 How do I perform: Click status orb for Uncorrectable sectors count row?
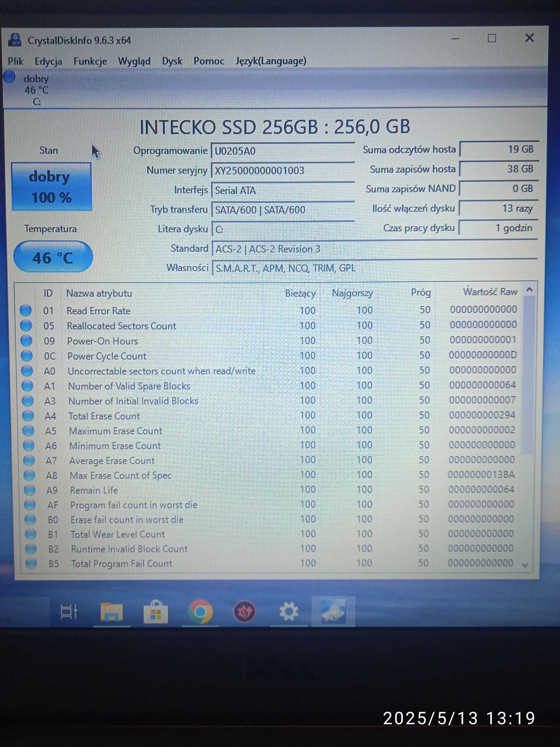pos(27,371)
